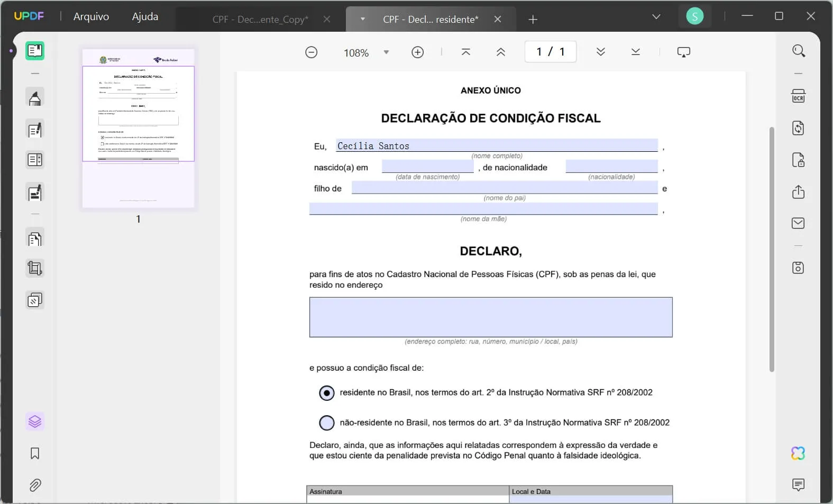Open the Edit PDF tool
Screen dimensions: 833x504
coord(35,130)
